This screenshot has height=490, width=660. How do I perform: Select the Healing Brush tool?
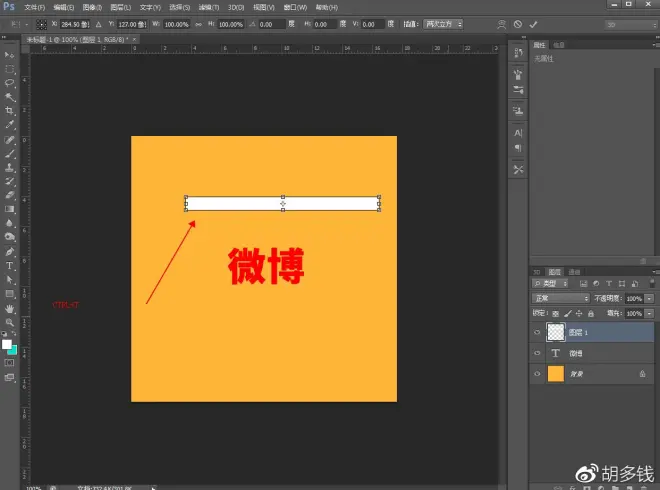(x=9, y=140)
